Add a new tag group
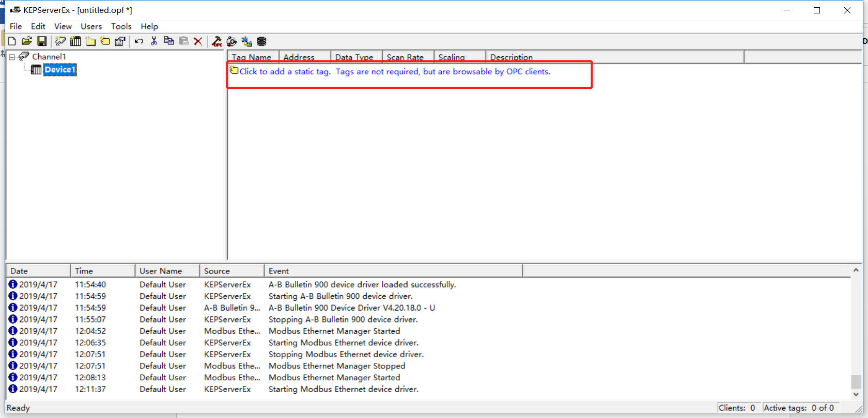Screen dimensions: 868x418 coord(90,41)
